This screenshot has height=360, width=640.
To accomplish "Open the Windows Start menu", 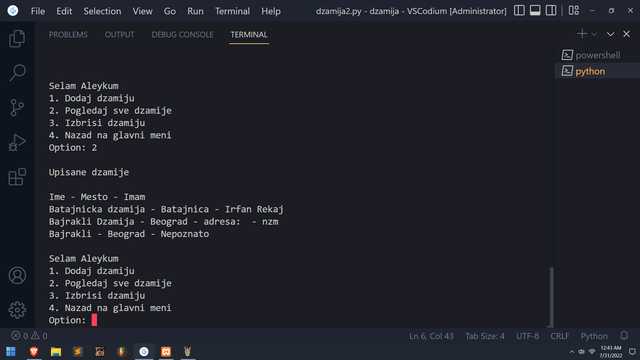I will pyautogui.click(x=11, y=351).
